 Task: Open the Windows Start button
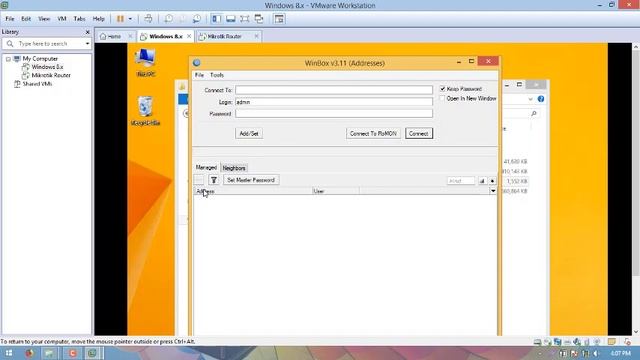coord(9,353)
